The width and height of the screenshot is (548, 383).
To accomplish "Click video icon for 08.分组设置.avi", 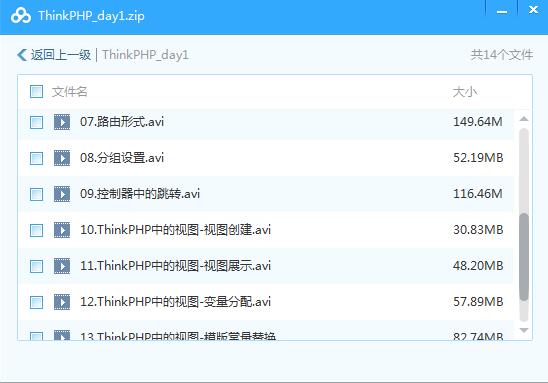I will point(62,158).
